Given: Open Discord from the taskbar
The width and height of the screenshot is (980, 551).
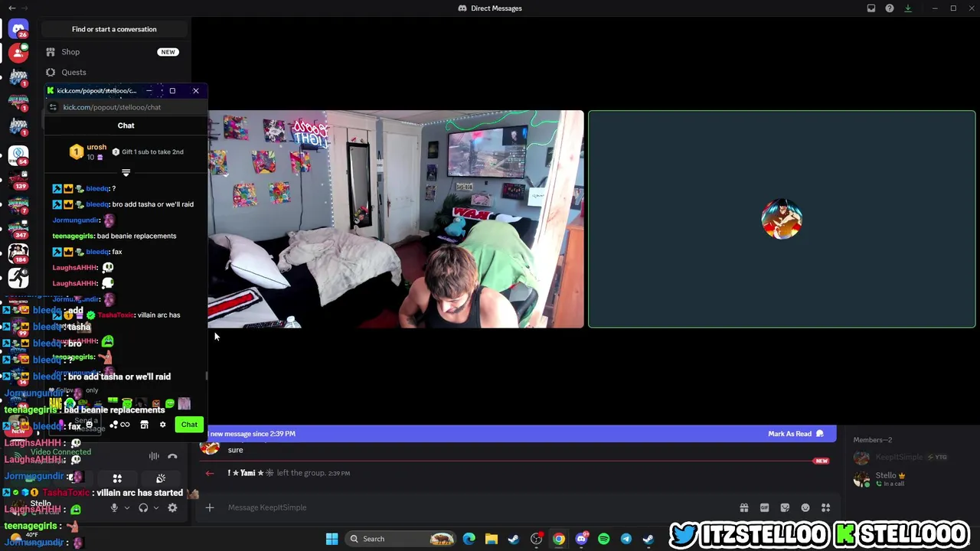Looking at the screenshot, I should click(x=581, y=539).
